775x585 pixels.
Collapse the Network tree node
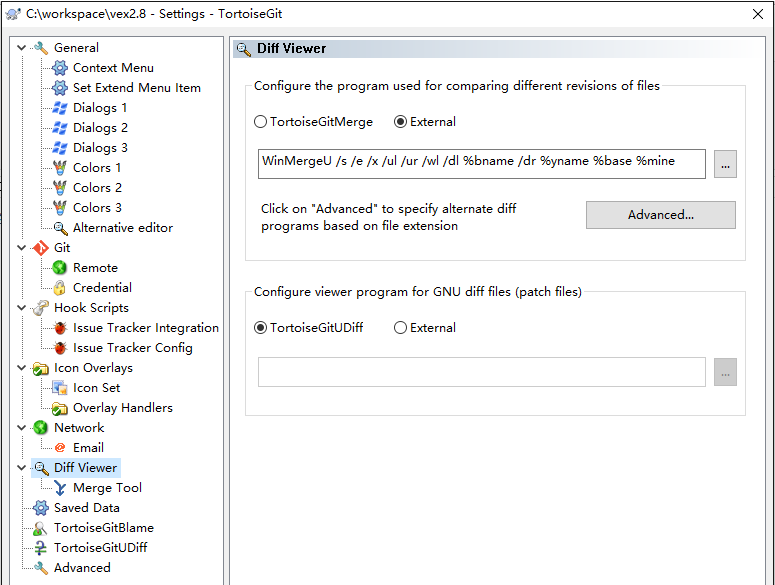[22, 428]
